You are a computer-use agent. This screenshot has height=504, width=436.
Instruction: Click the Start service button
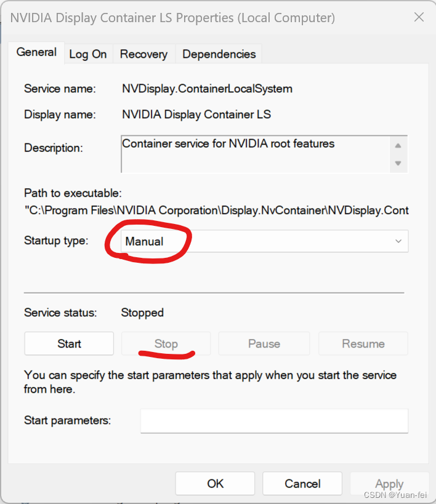click(x=69, y=343)
